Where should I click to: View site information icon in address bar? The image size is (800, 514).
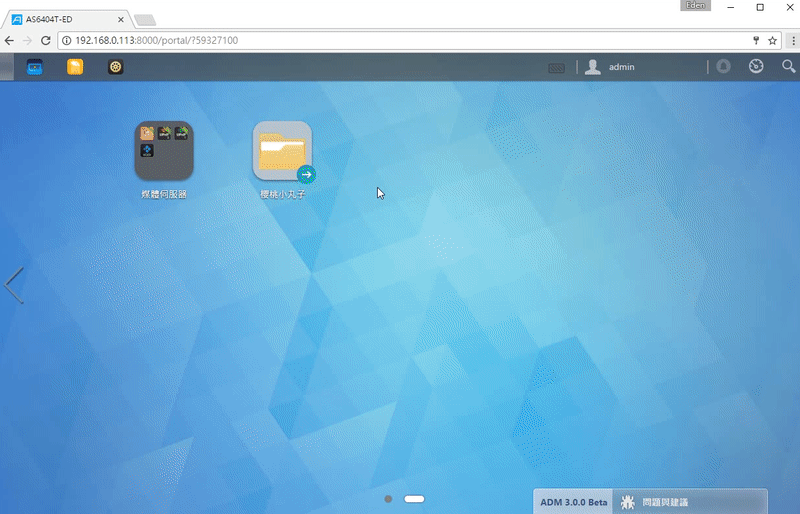66,40
